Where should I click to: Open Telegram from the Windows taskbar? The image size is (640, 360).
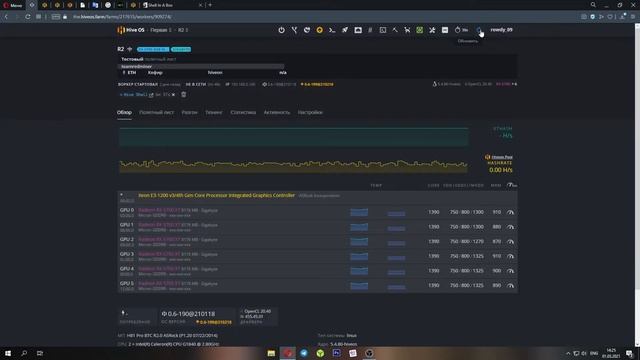(304, 353)
